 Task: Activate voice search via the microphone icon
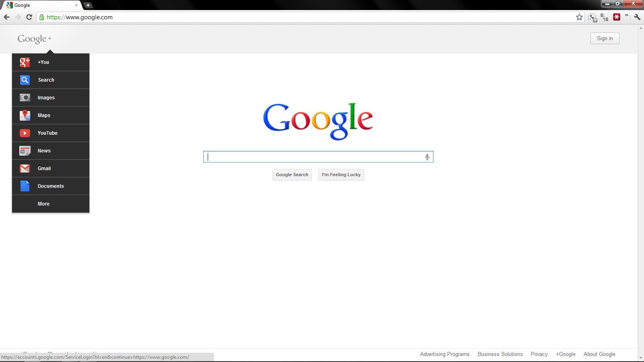coord(427,157)
